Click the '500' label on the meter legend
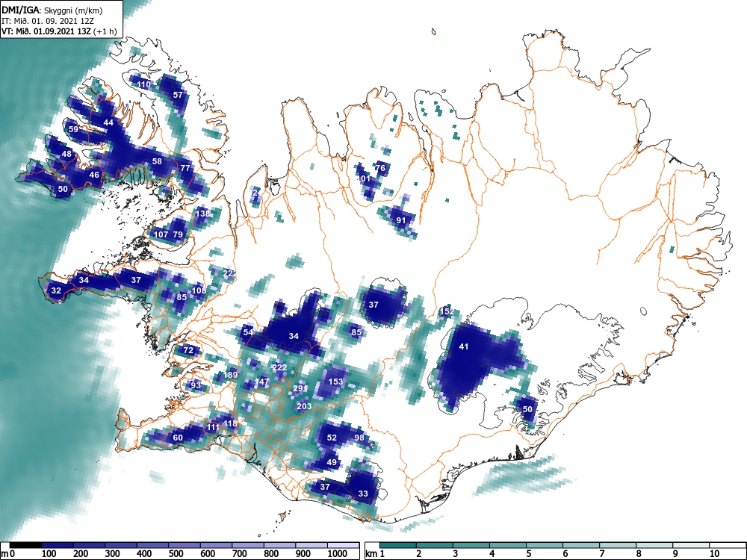The height and width of the screenshot is (560, 747). [176, 553]
